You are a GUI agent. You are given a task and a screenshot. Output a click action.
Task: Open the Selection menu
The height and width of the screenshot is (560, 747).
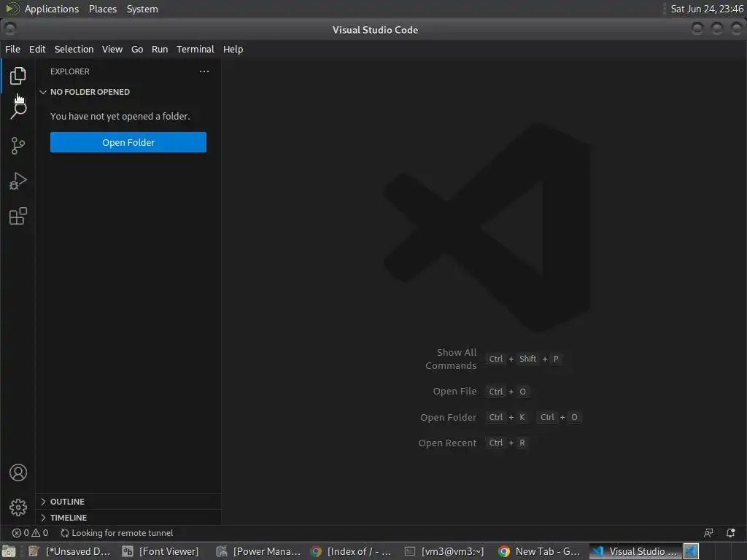pyautogui.click(x=74, y=49)
